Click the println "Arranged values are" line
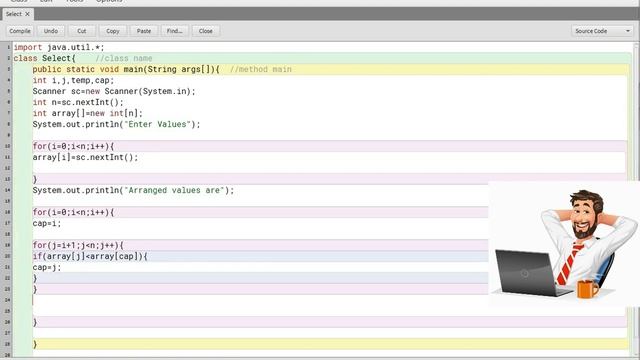Image resolution: width=640 pixels, height=360 pixels. click(133, 191)
